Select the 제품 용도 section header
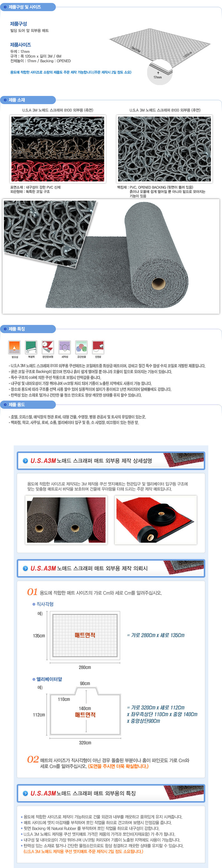Image resolution: width=222 pixels, height=868 pixels. [28, 404]
